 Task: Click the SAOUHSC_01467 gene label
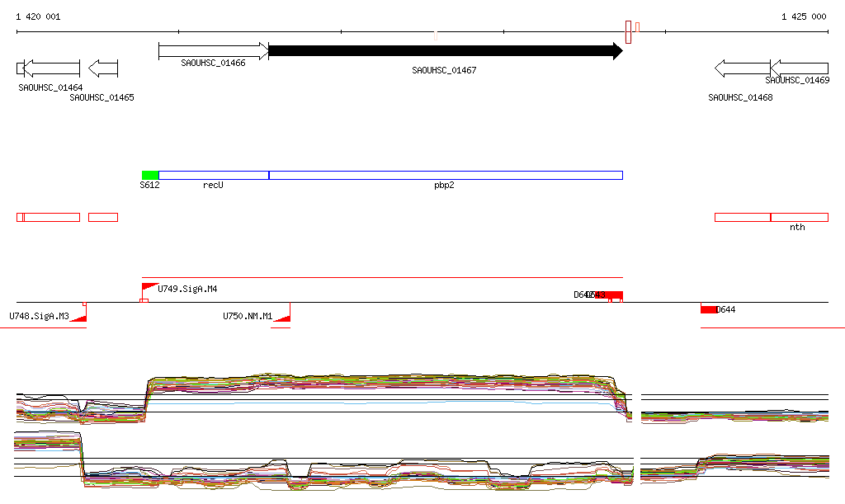point(444,71)
